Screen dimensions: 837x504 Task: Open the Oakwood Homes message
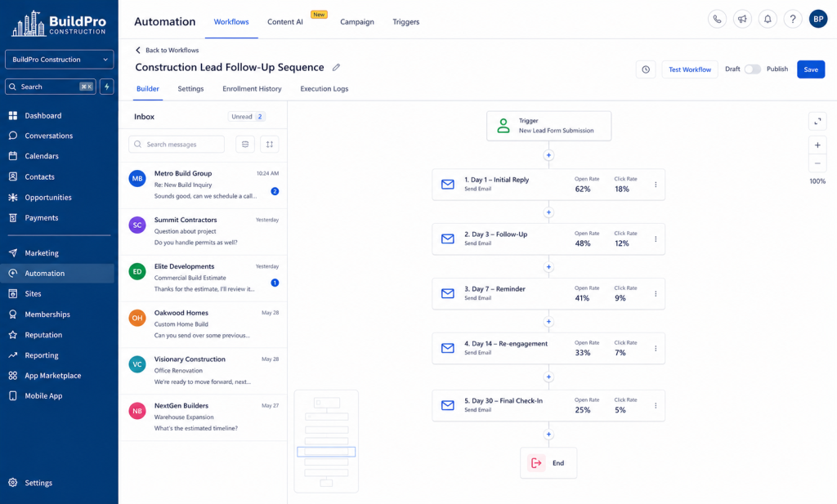tap(203, 323)
